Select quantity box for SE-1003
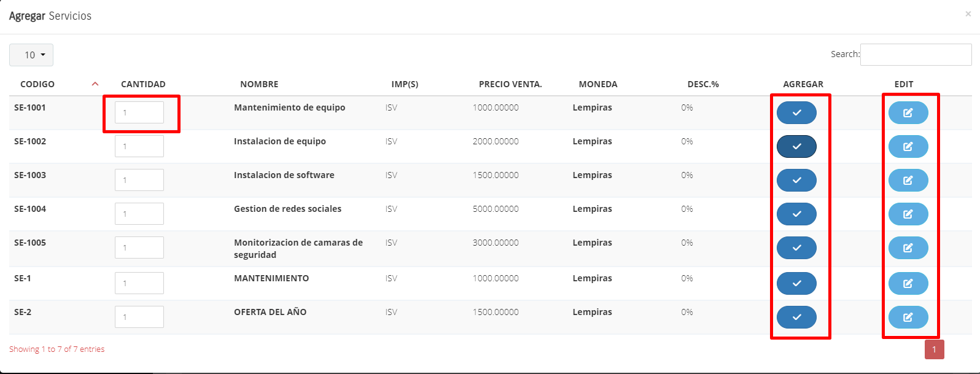Viewport: 980px width, 374px height. tap(139, 181)
